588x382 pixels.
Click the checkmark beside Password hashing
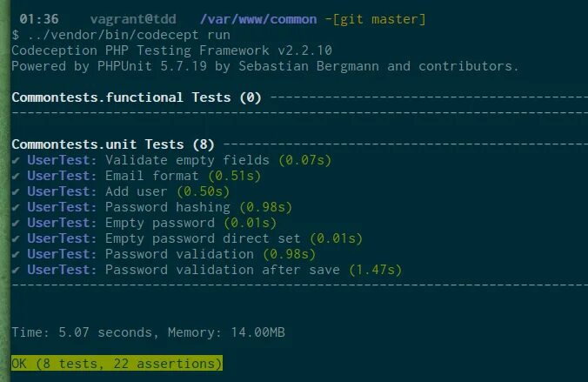[x=16, y=207]
